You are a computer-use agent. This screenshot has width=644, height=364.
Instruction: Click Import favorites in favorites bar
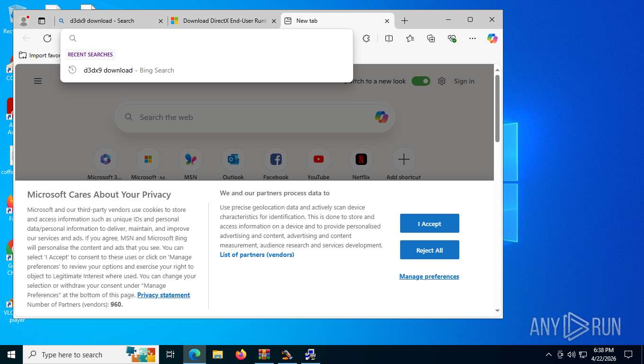click(40, 55)
